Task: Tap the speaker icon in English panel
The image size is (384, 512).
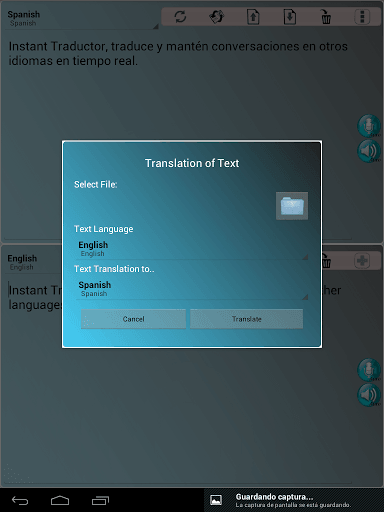Action: coord(369,395)
